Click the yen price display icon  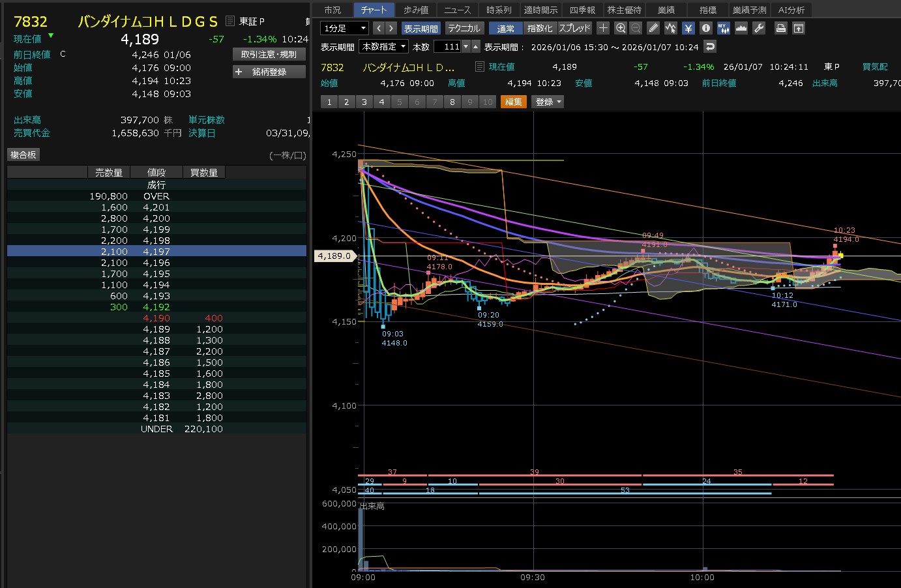click(x=688, y=28)
